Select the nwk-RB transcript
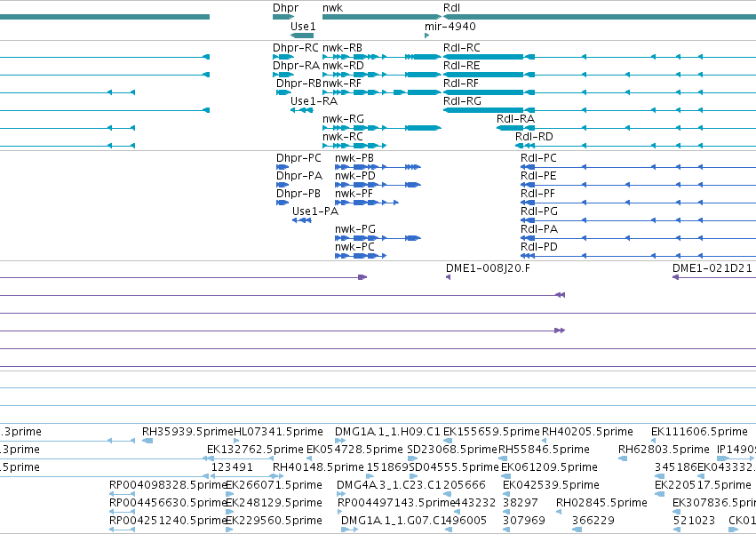Image resolution: width=756 pixels, height=534 pixels. (x=382, y=57)
